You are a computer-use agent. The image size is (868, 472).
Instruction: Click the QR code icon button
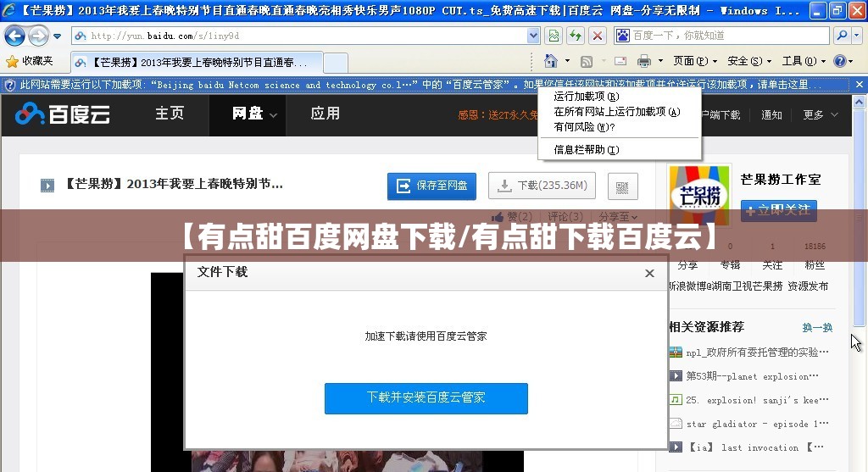point(622,187)
